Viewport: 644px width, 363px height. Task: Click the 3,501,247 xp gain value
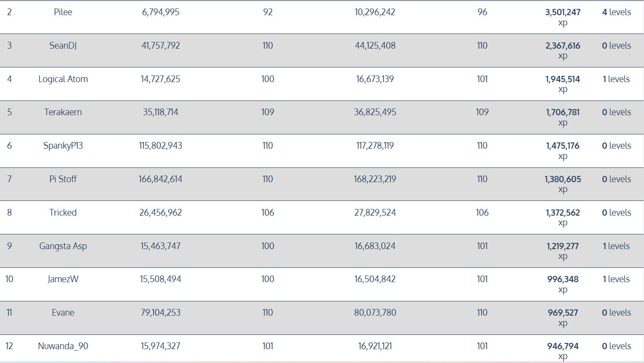coord(563,13)
